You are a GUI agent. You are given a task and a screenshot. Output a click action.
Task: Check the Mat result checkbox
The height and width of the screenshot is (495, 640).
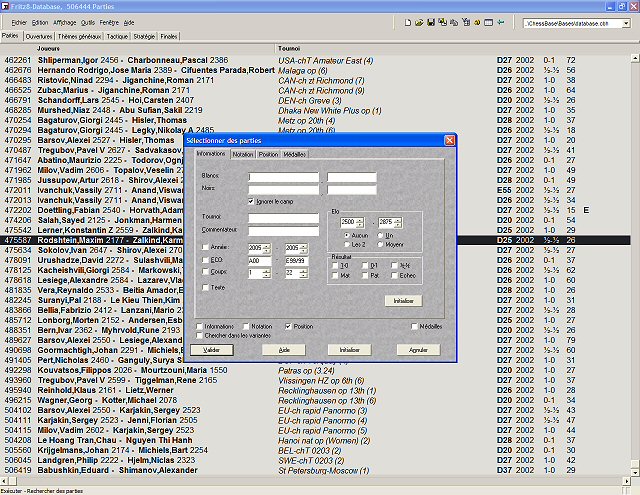334,274
